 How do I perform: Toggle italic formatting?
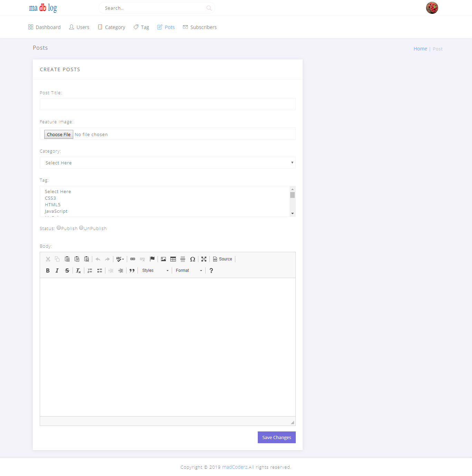[x=57, y=270]
